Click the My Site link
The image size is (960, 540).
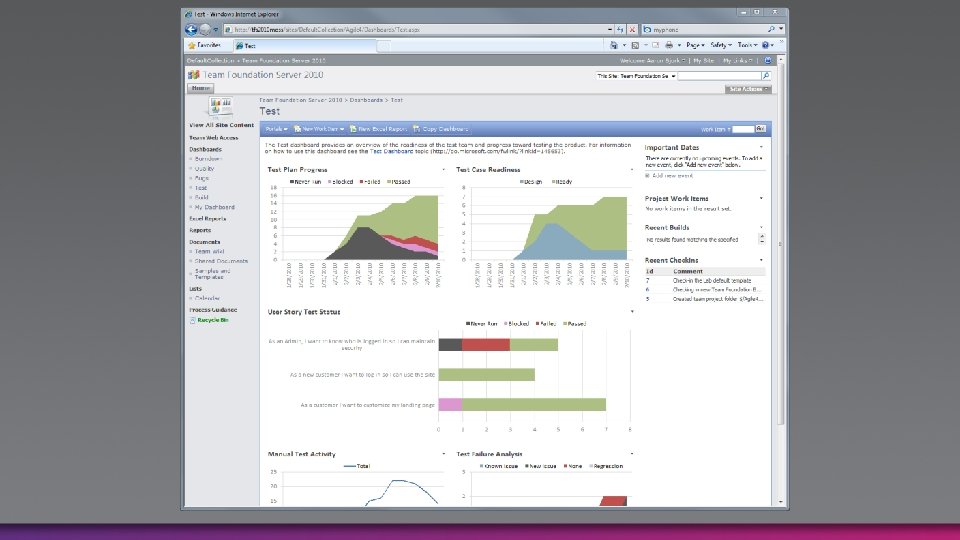(x=703, y=61)
